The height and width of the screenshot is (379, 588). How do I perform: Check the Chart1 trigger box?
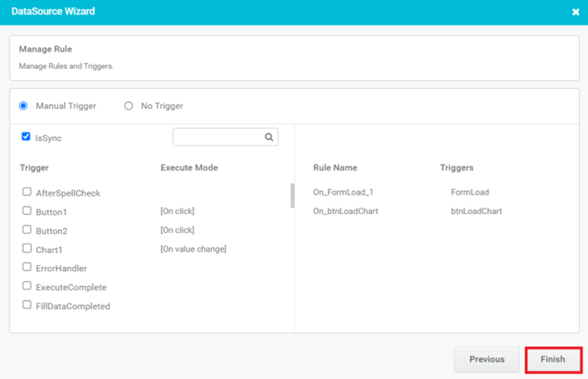click(27, 248)
